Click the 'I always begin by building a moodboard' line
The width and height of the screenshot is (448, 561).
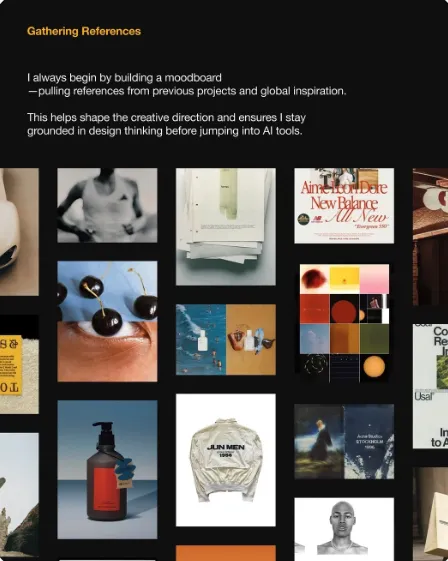click(124, 78)
